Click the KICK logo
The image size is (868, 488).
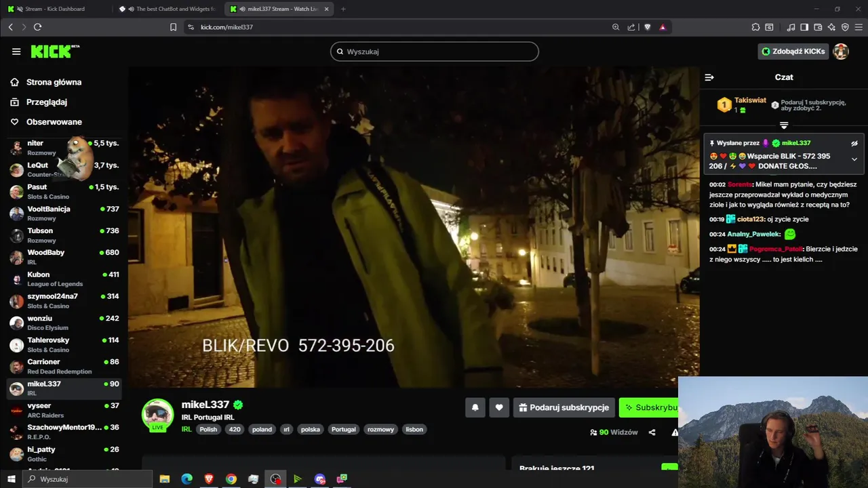pos(55,52)
